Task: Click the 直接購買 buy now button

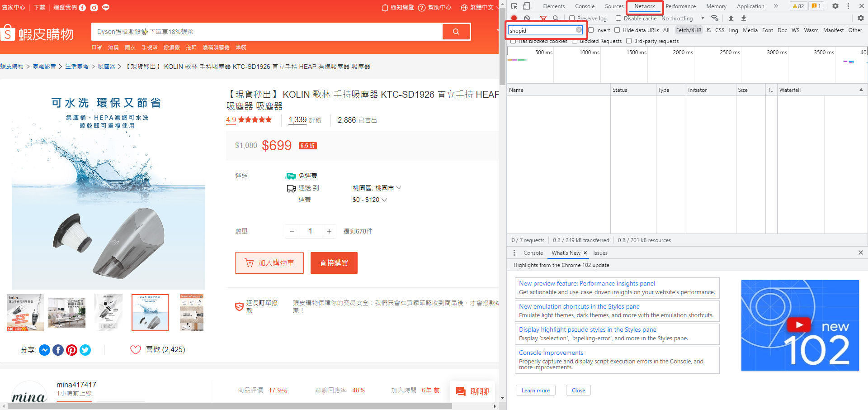Action: (x=334, y=263)
